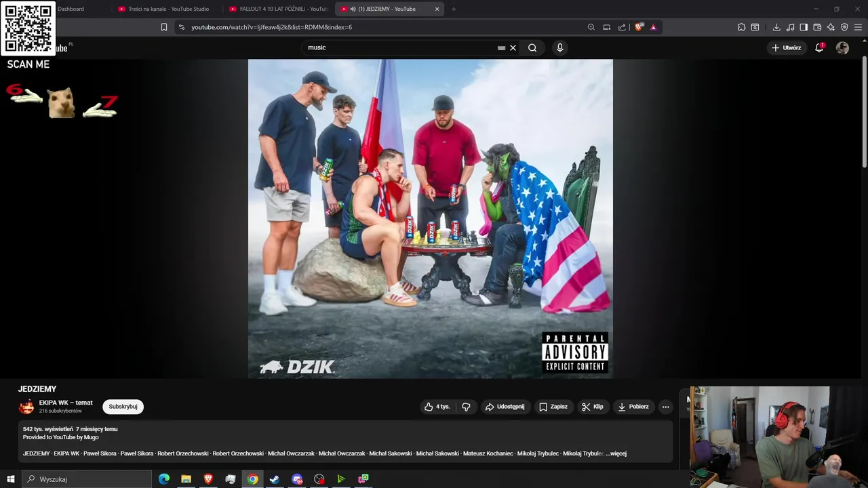Click the EKIPA WK channel avatar
Screen dimensions: 868x488
click(26, 407)
